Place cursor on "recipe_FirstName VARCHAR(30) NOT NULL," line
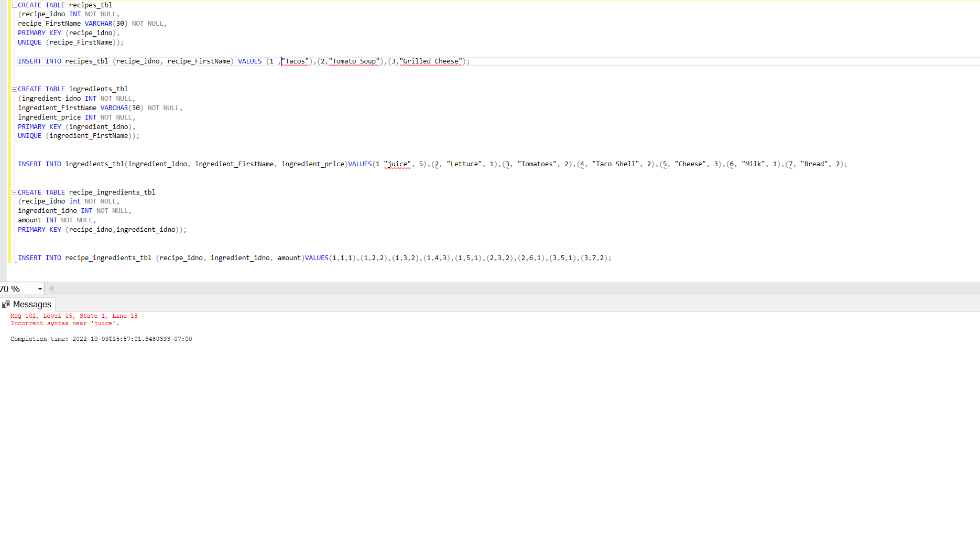The width and height of the screenshot is (980, 537). point(92,24)
